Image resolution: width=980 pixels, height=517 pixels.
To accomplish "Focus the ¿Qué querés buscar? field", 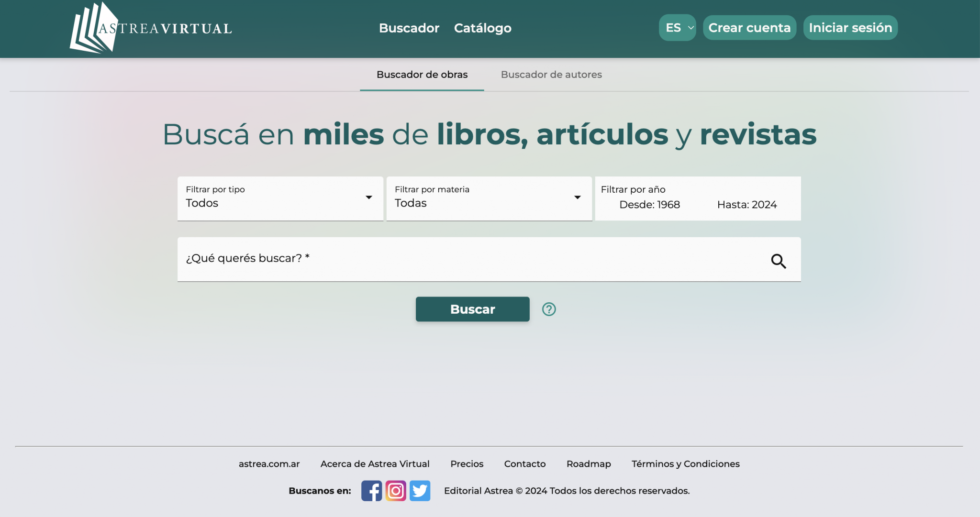I will coord(489,259).
